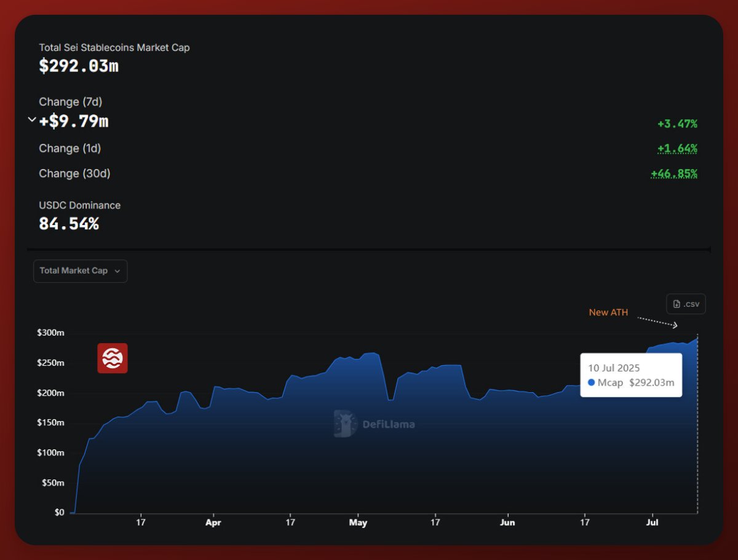This screenshot has height=560, width=738.
Task: Click the $100m y-axis label
Action: (x=52, y=452)
